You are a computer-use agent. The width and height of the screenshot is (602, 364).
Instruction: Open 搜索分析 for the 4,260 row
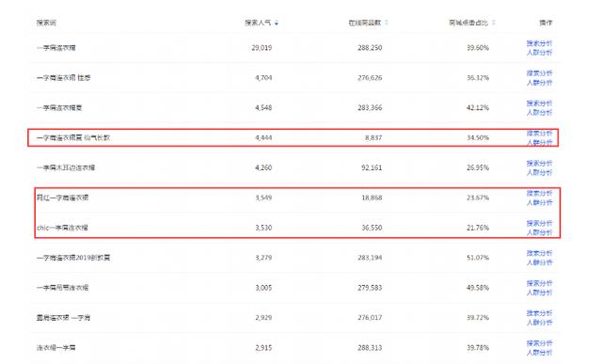pyautogui.click(x=539, y=163)
